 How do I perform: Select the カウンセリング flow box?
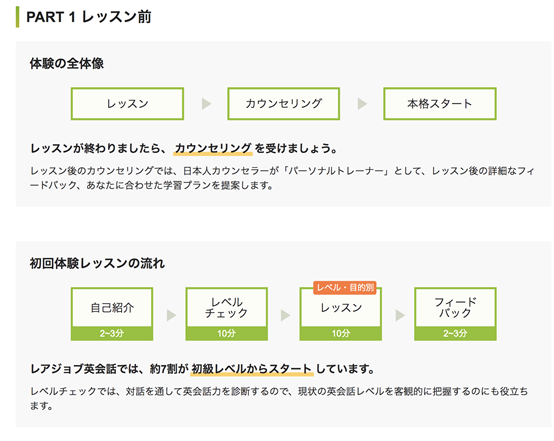[x=283, y=104]
